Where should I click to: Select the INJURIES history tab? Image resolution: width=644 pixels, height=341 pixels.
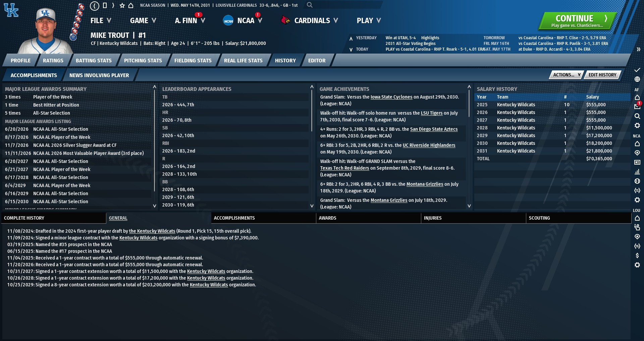click(x=473, y=218)
